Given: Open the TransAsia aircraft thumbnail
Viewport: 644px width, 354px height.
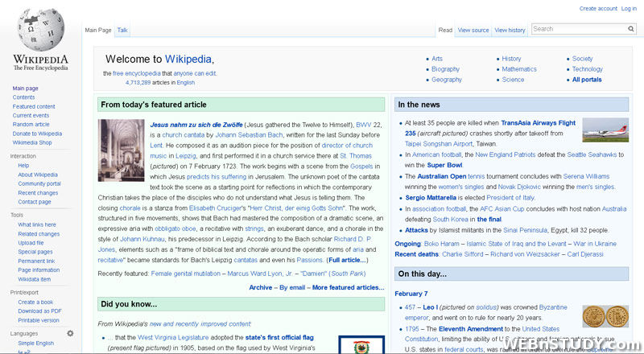Looking at the screenshot, I should click(x=605, y=130).
